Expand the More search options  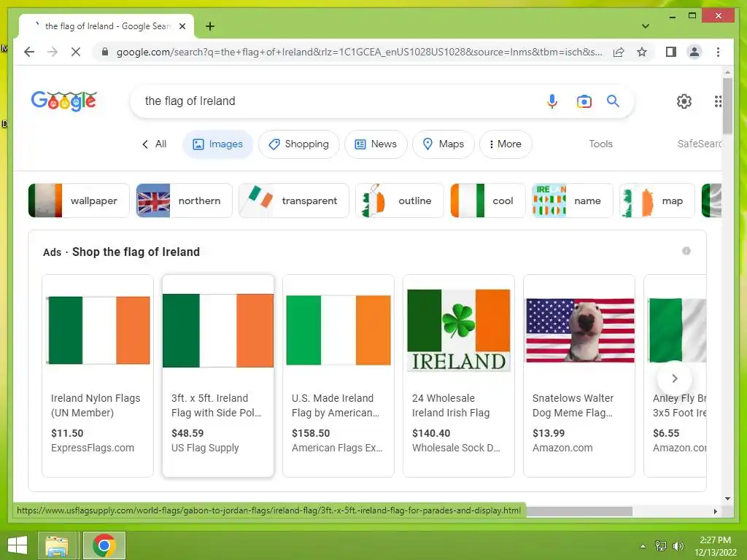(506, 144)
